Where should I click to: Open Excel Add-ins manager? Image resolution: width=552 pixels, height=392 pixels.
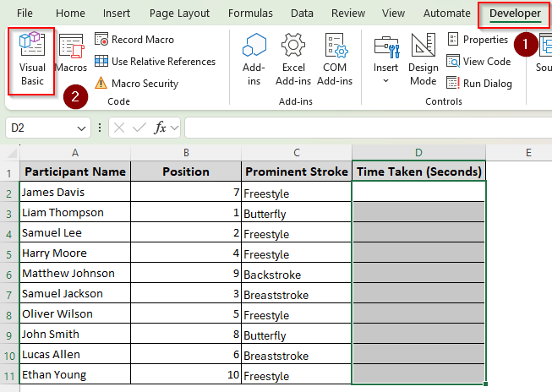(293, 60)
